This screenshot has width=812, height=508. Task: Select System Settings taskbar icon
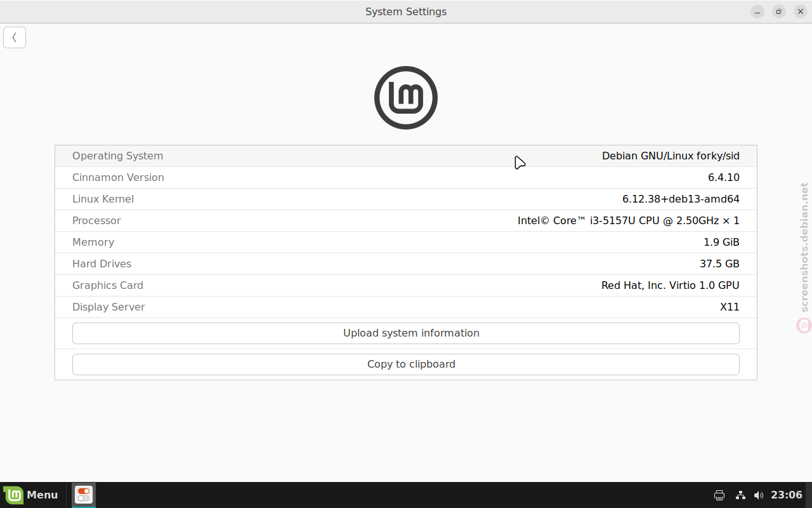coord(84,495)
